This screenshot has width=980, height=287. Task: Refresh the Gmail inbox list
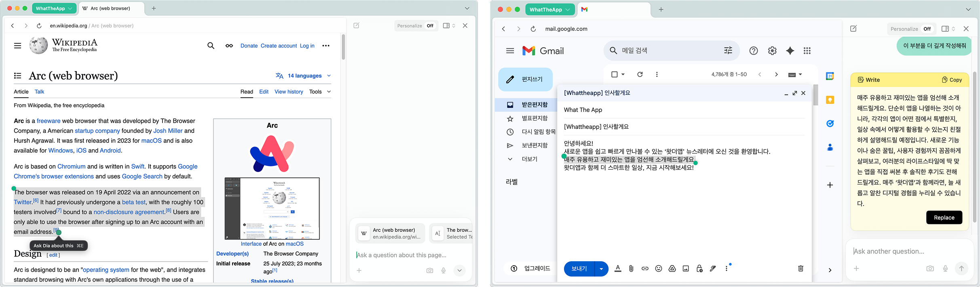click(x=640, y=74)
